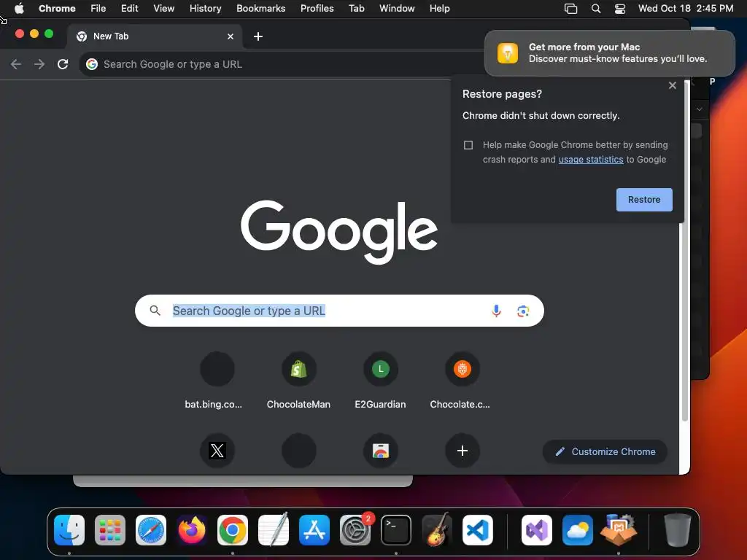The width and height of the screenshot is (747, 560).
Task: Click the magnifier icon in search box
Action: point(155,311)
